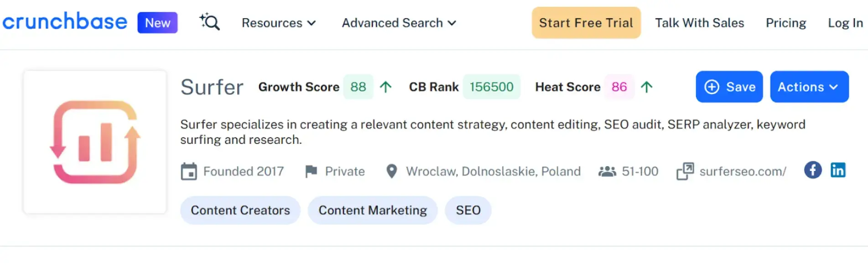868x267 pixels.
Task: Click the AI-powered search icon
Action: coord(209,22)
